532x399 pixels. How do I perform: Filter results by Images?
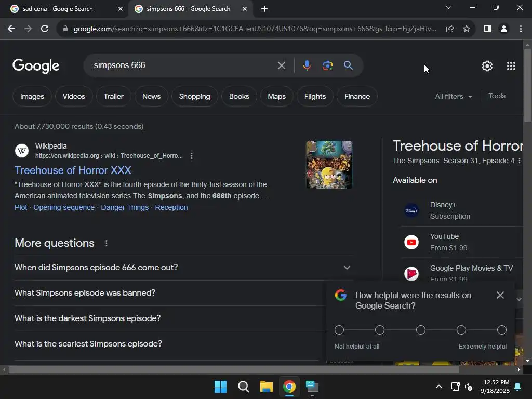tap(32, 96)
